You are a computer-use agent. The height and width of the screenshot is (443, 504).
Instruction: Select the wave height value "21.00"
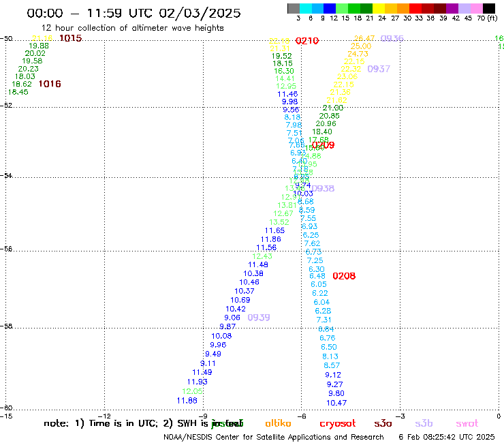[333, 108]
